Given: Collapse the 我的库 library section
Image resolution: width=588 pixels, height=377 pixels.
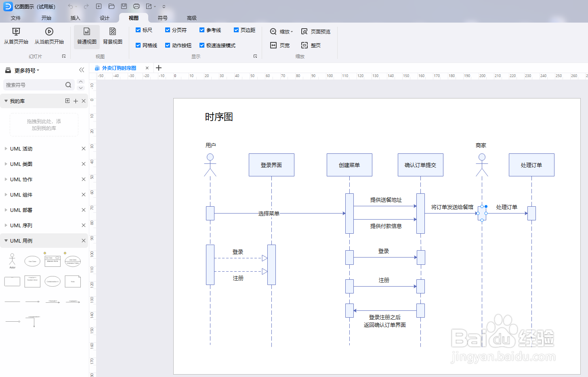Looking at the screenshot, I should pyautogui.click(x=6, y=101).
